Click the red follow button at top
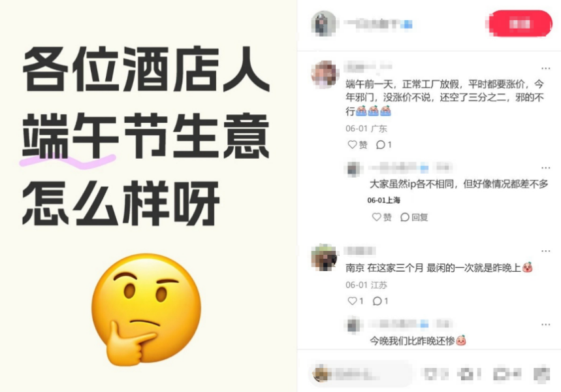The image size is (561, 392). click(520, 24)
